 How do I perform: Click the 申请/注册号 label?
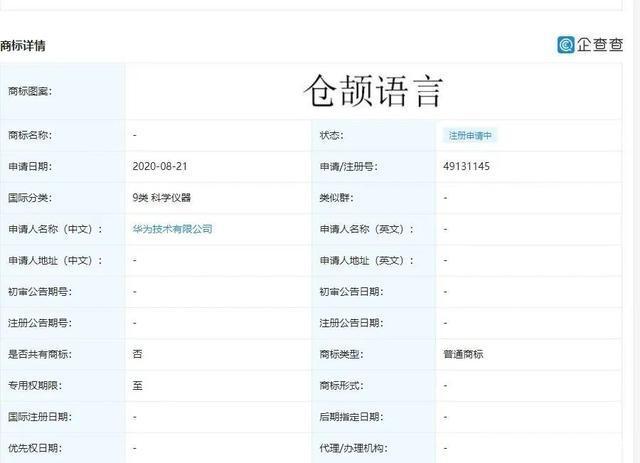pyautogui.click(x=349, y=167)
